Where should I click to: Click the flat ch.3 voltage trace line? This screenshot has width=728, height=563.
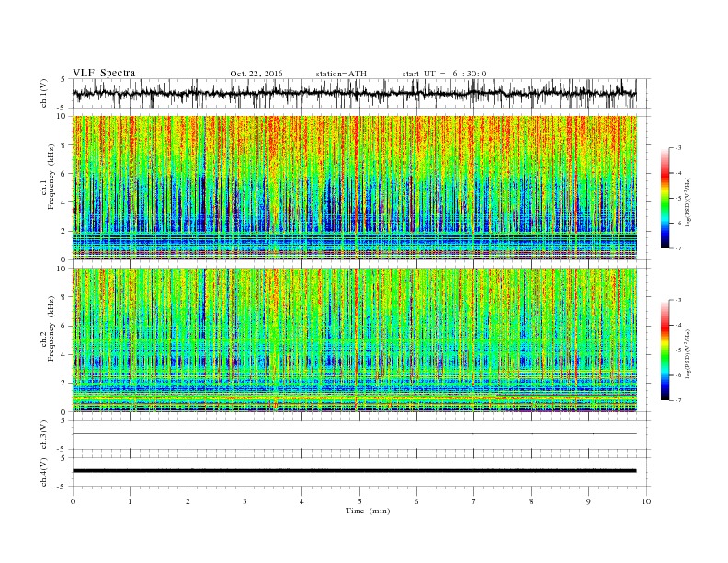tap(354, 434)
